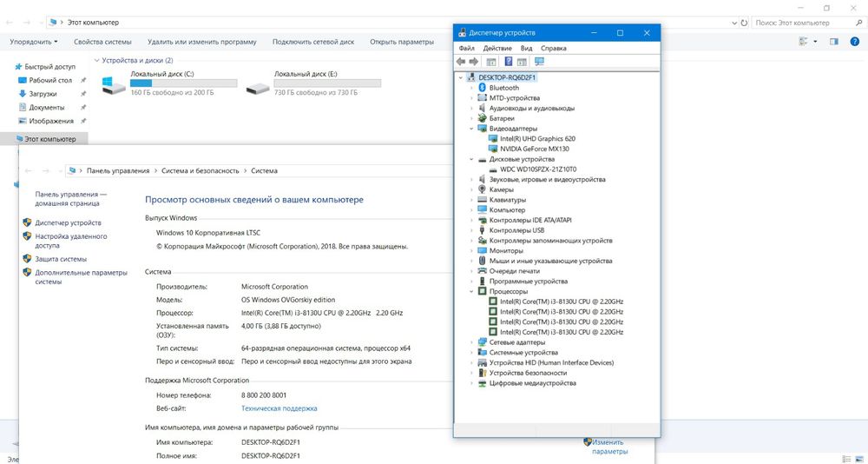Open Explorer help via blue question-mark icon
The image size is (868, 464).
[x=855, y=42]
